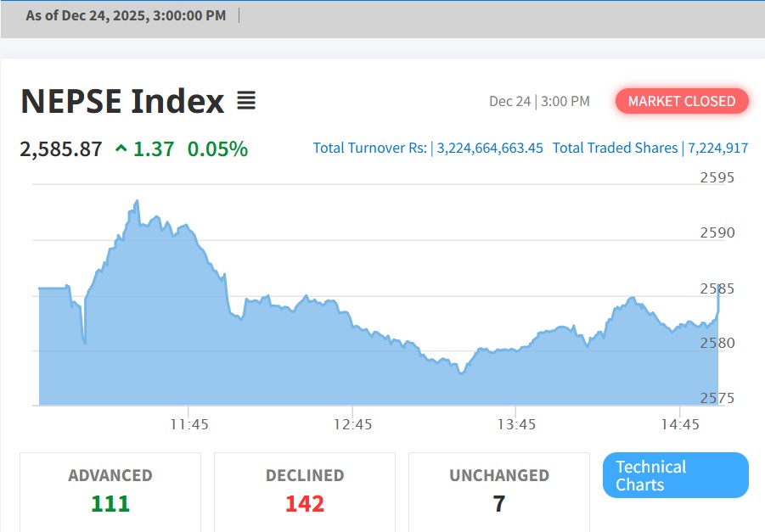Open the ADVANCED stocks card

pyautogui.click(x=110, y=490)
